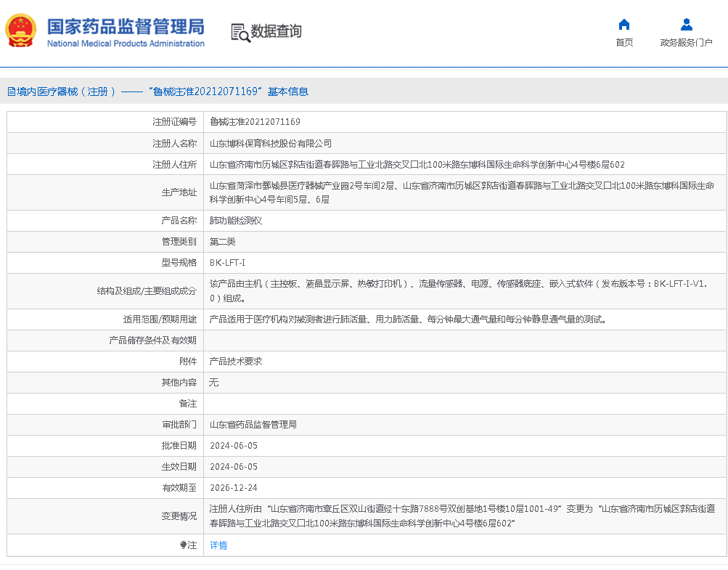Go to 首页 via its text label
This screenshot has width=728, height=570.
(624, 43)
